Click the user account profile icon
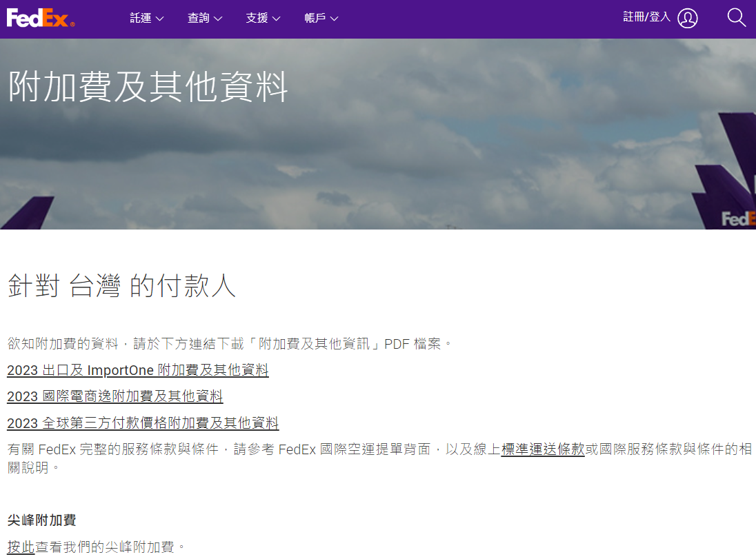The height and width of the screenshot is (559, 756). click(686, 18)
